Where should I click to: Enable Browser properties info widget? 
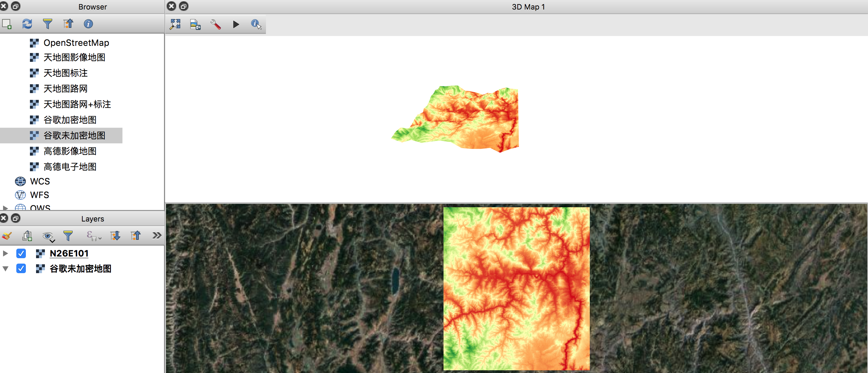pyautogui.click(x=88, y=24)
